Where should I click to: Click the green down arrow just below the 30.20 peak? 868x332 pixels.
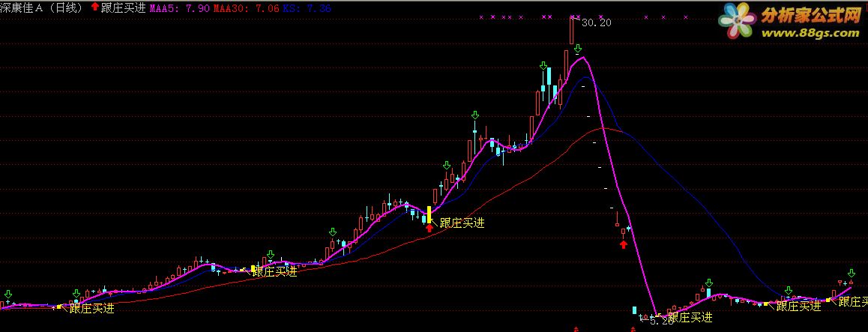point(578,49)
